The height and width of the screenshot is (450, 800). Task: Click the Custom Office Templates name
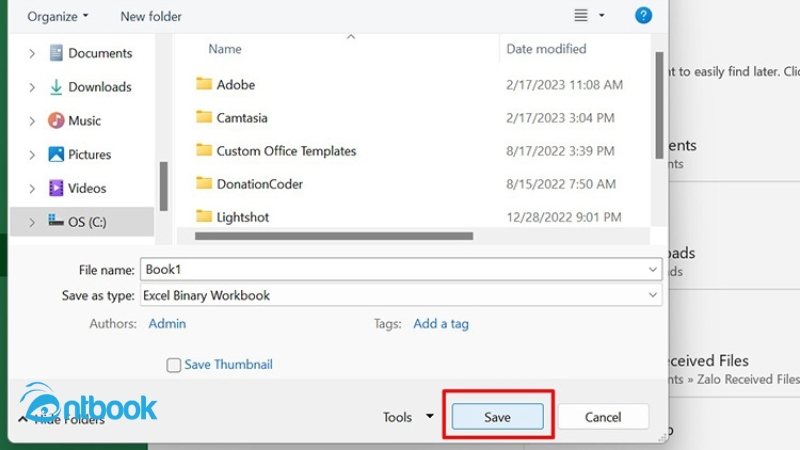pyautogui.click(x=286, y=151)
